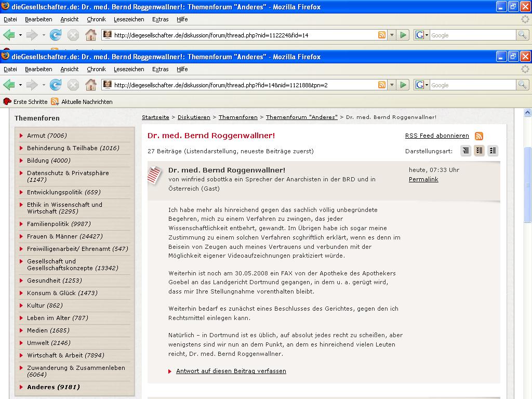Click Home icon in the front window toolbar

click(x=90, y=85)
